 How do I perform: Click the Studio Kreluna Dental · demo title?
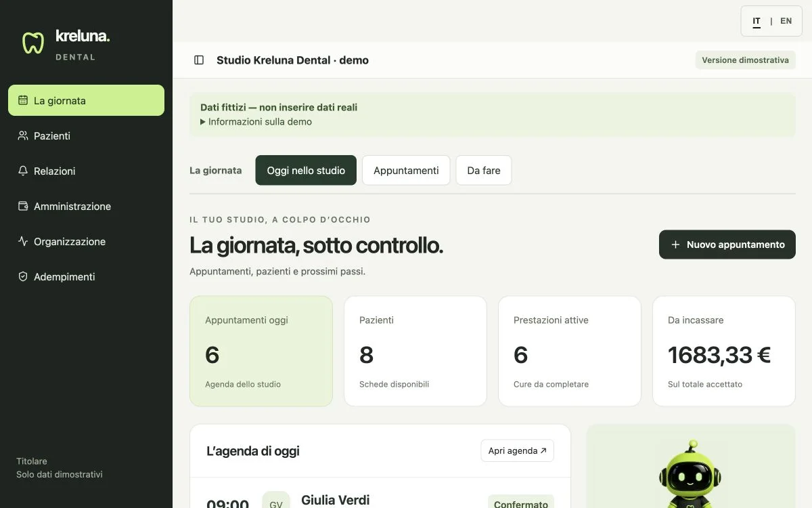click(292, 60)
